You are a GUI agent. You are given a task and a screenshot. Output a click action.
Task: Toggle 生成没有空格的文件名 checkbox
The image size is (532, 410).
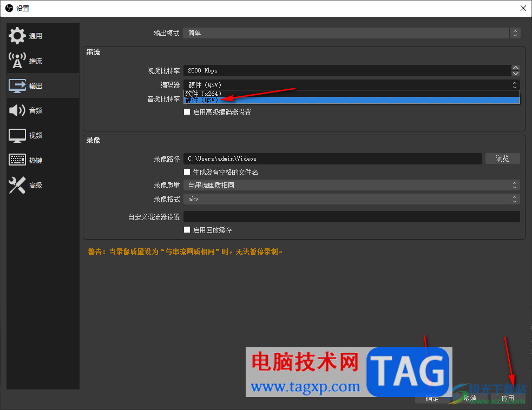(x=187, y=172)
